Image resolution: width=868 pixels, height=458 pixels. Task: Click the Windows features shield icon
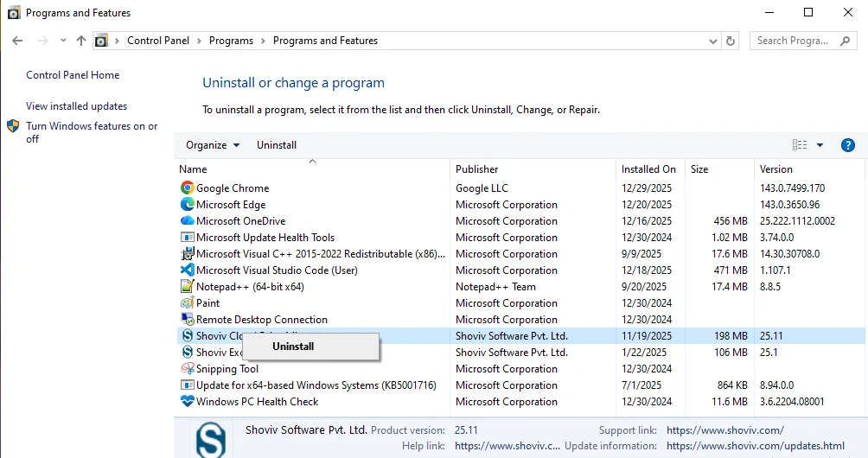(13, 127)
